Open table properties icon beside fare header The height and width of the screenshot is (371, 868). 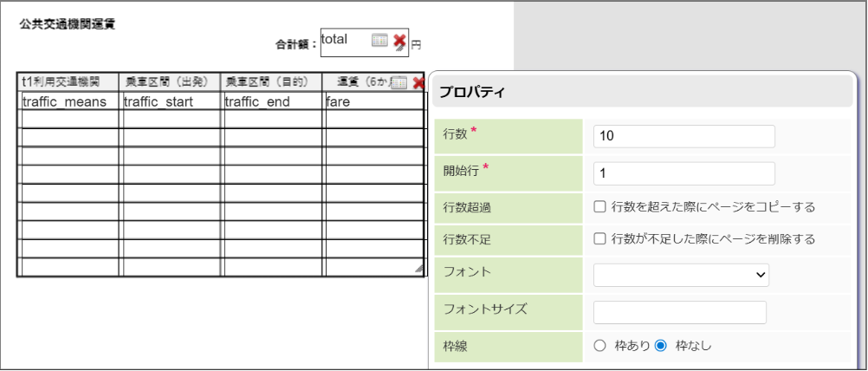(x=398, y=82)
